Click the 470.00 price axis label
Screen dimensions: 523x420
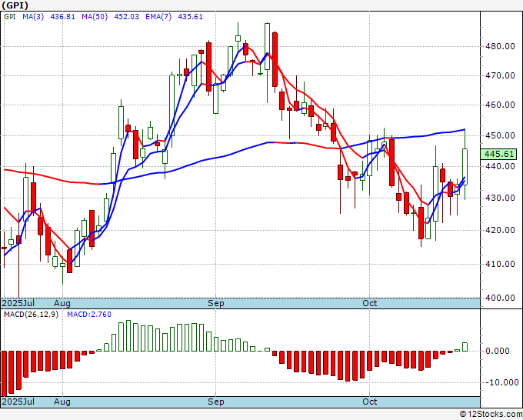pyautogui.click(x=500, y=75)
